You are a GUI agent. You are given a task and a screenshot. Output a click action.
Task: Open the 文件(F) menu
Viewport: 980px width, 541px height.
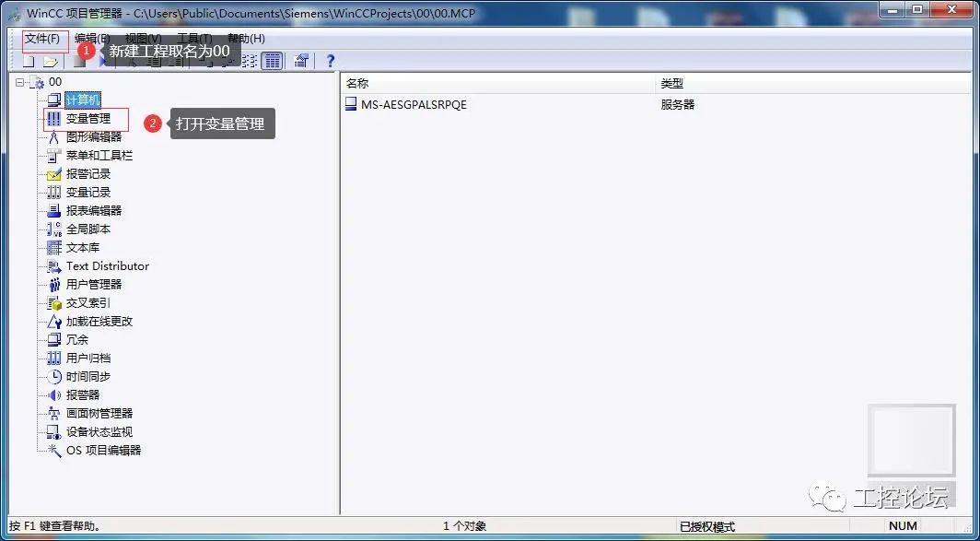[x=43, y=39]
